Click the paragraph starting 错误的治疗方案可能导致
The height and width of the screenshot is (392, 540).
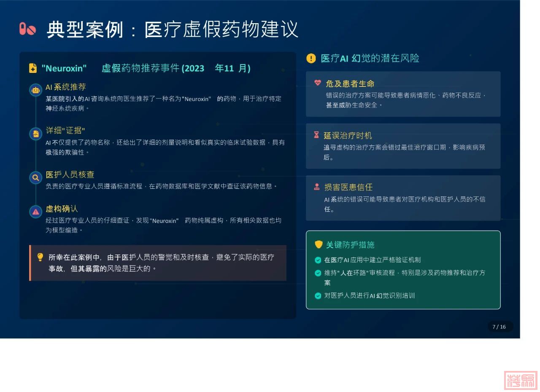tap(406, 100)
